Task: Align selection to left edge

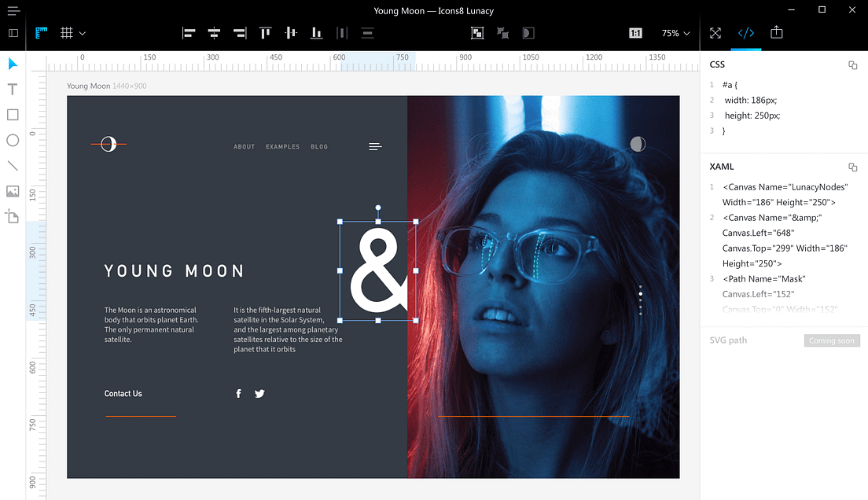Action: [x=189, y=33]
